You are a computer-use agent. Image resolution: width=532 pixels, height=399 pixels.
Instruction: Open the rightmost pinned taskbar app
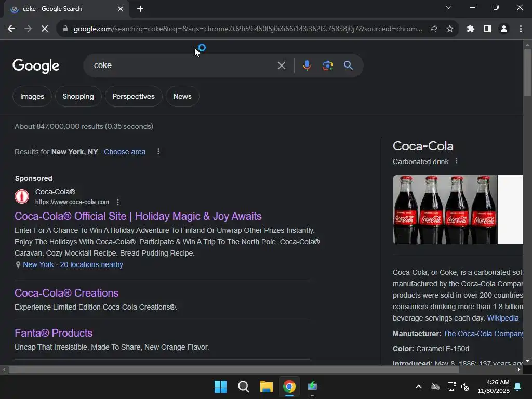[x=312, y=387]
